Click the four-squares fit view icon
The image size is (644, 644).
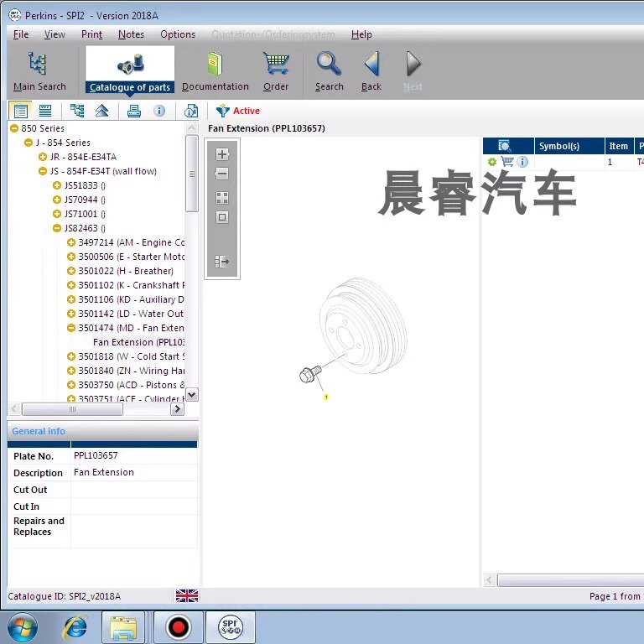(x=222, y=198)
